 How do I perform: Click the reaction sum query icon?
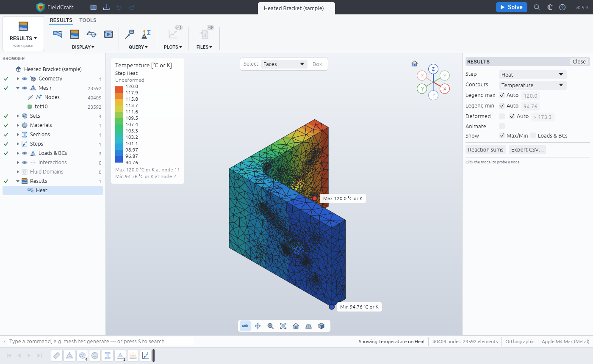(x=146, y=34)
